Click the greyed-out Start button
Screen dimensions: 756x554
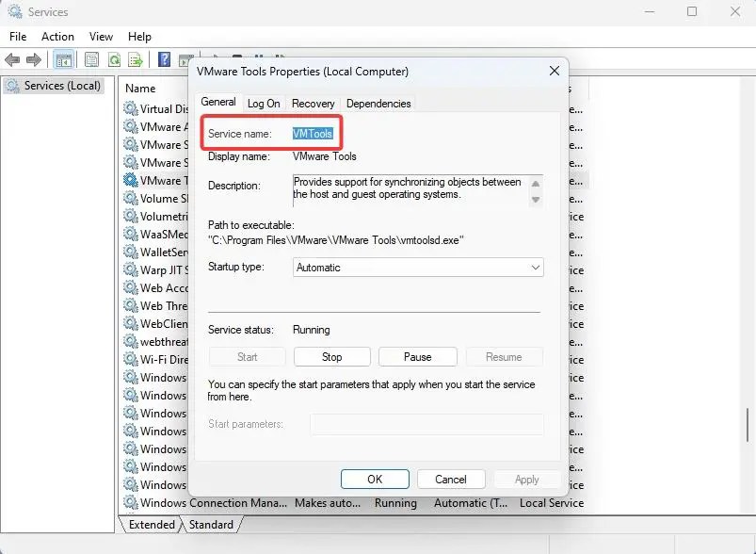(247, 357)
